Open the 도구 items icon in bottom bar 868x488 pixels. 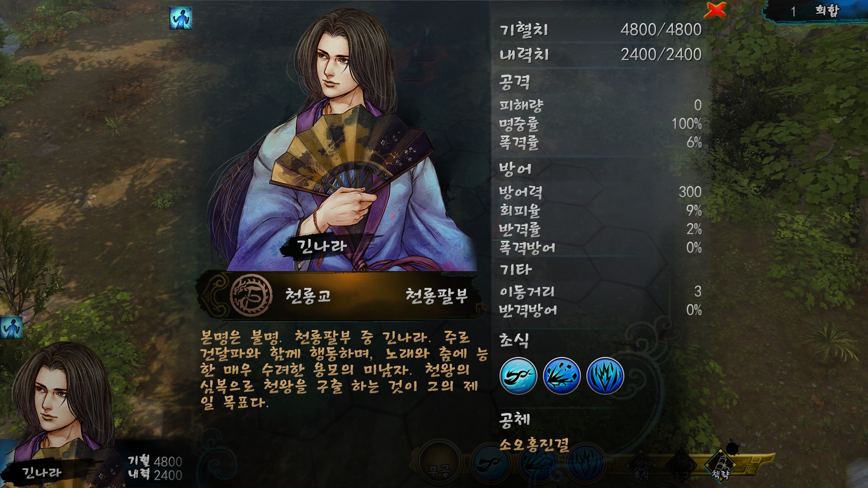[x=681, y=466]
